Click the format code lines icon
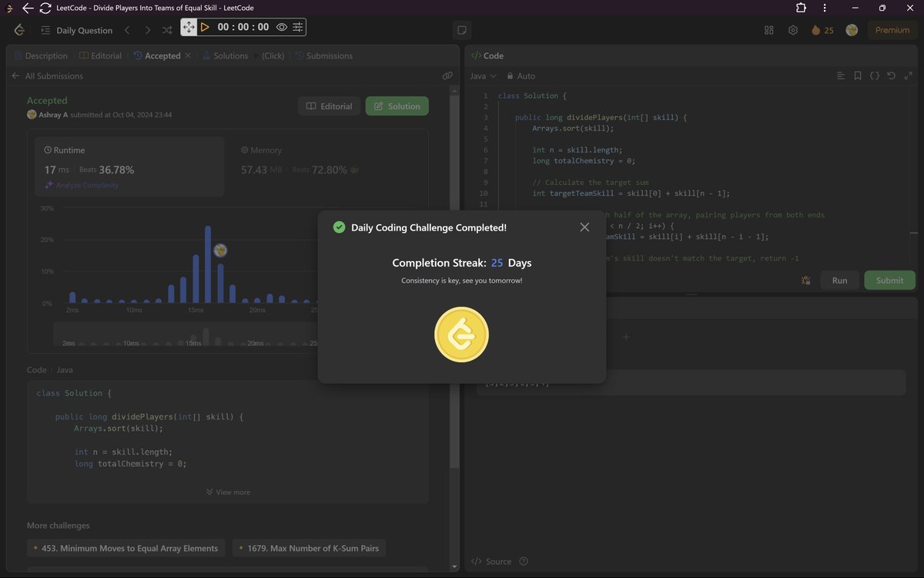Screen dimensions: 924x578 click(841, 76)
